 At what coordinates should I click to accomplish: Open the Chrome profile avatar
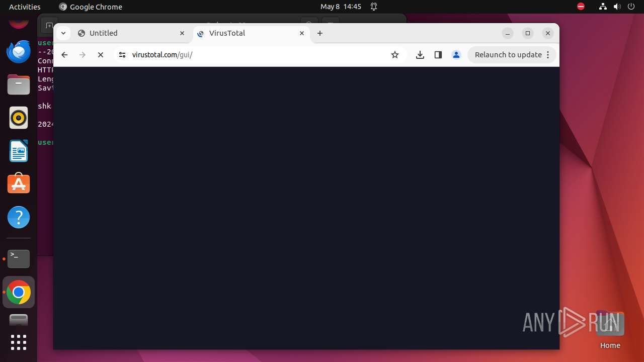pyautogui.click(x=456, y=55)
